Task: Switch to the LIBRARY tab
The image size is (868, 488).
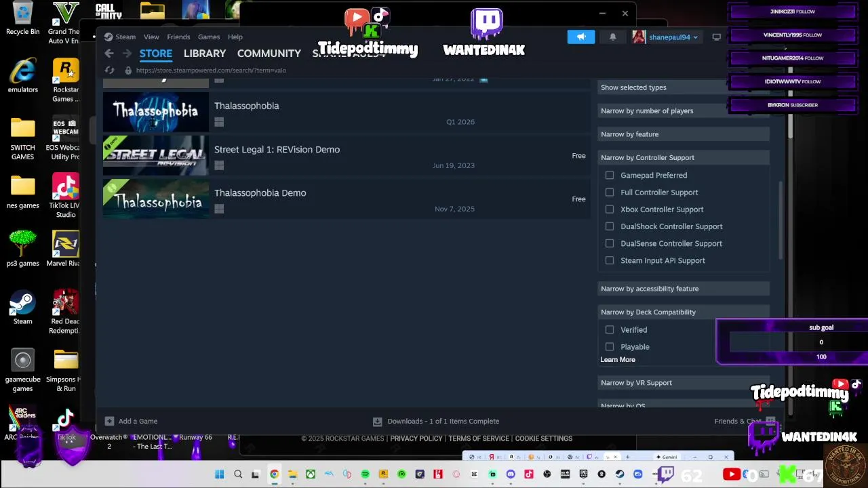Action: 205,53
